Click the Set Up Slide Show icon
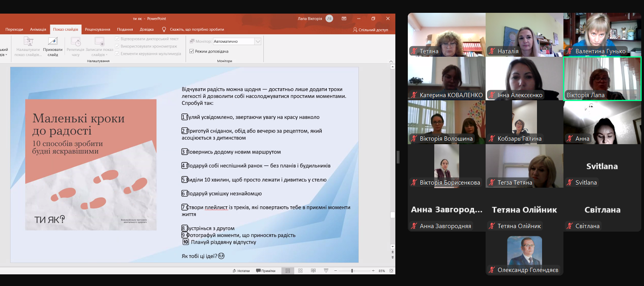The height and width of the screenshot is (286, 644). click(x=28, y=41)
